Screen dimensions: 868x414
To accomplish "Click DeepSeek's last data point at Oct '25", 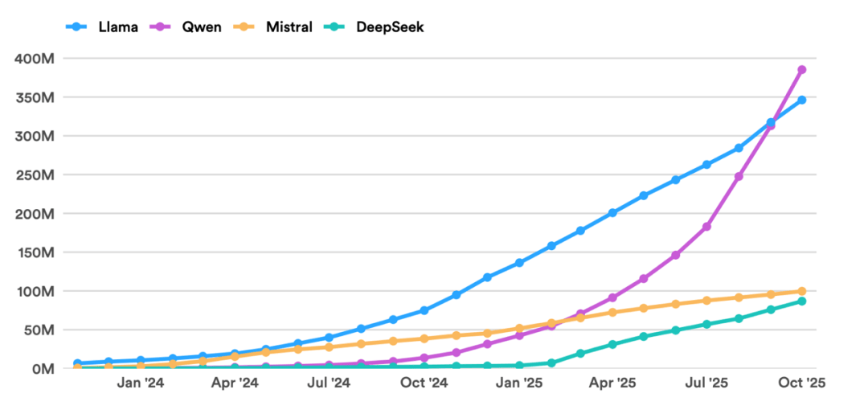I will click(x=801, y=301).
